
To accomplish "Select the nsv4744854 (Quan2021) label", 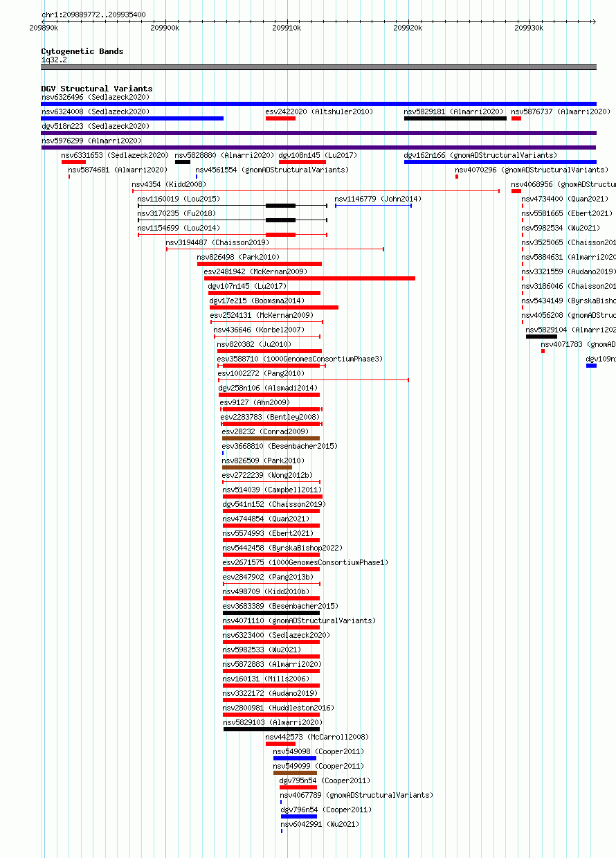I will click(266, 519).
